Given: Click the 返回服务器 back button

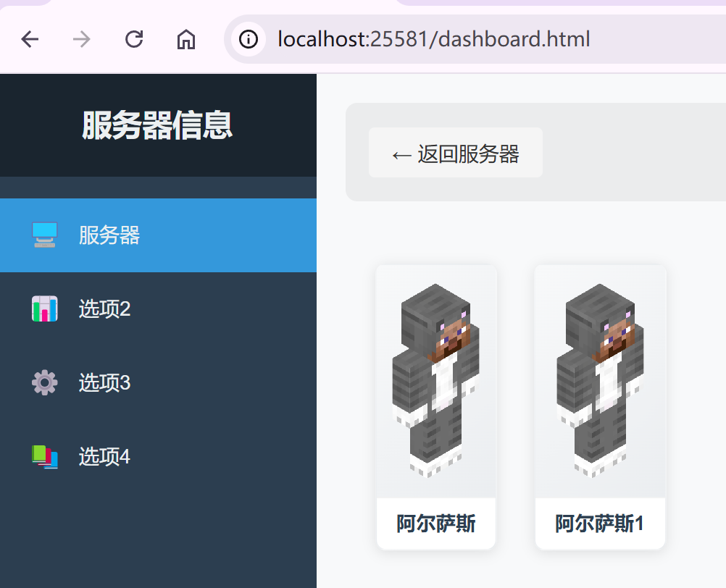Looking at the screenshot, I should point(456,153).
